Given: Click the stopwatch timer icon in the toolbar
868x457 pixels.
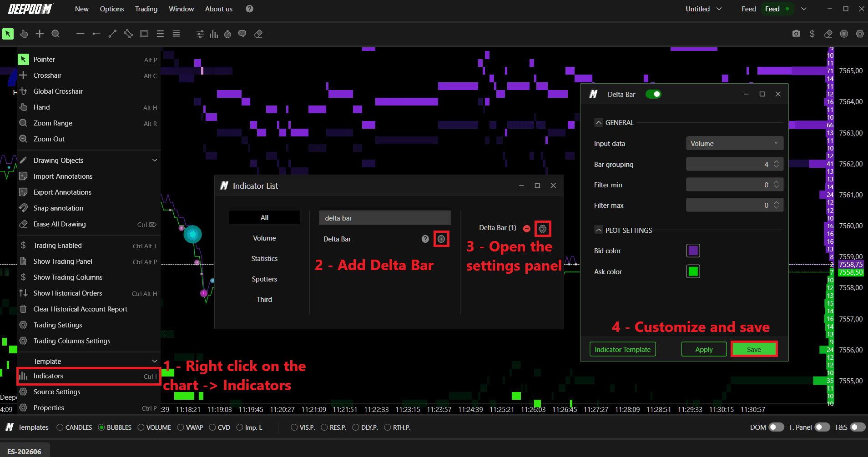Looking at the screenshot, I should click(228, 34).
